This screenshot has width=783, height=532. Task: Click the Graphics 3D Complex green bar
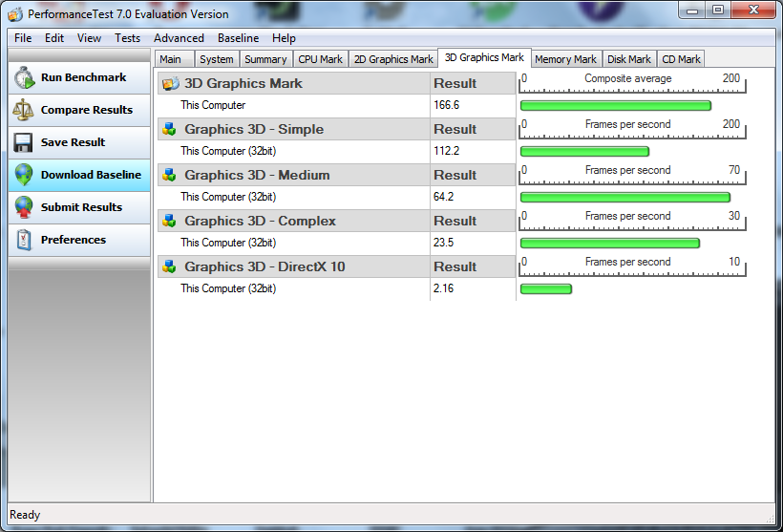tap(610, 244)
